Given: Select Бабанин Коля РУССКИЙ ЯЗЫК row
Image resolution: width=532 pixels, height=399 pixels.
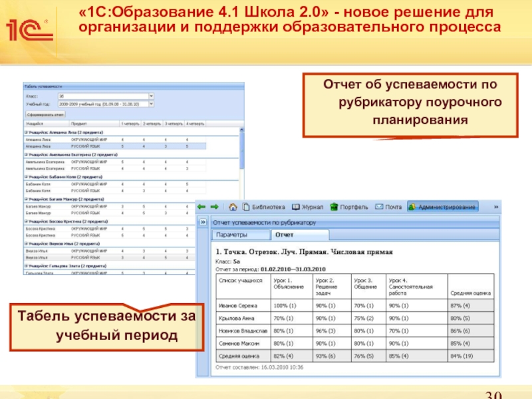Looking at the screenshot, I should pos(115,191).
